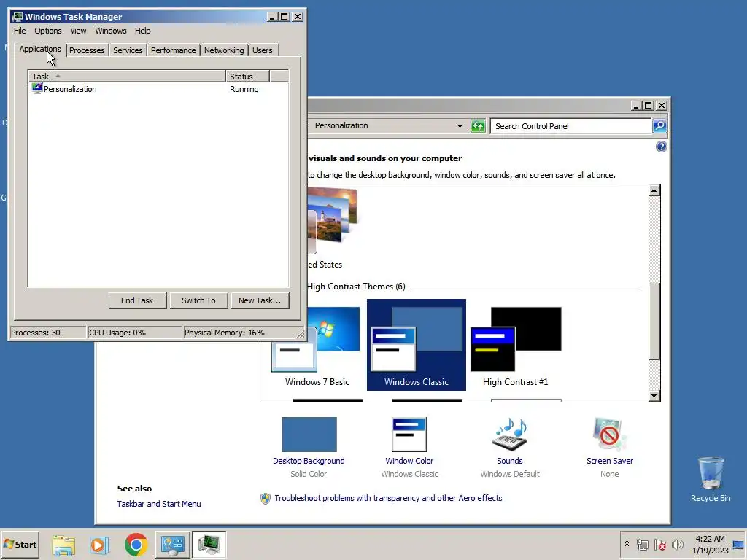Click the Show desktop button at taskbar end
This screenshot has width=747, height=560.
click(739, 545)
